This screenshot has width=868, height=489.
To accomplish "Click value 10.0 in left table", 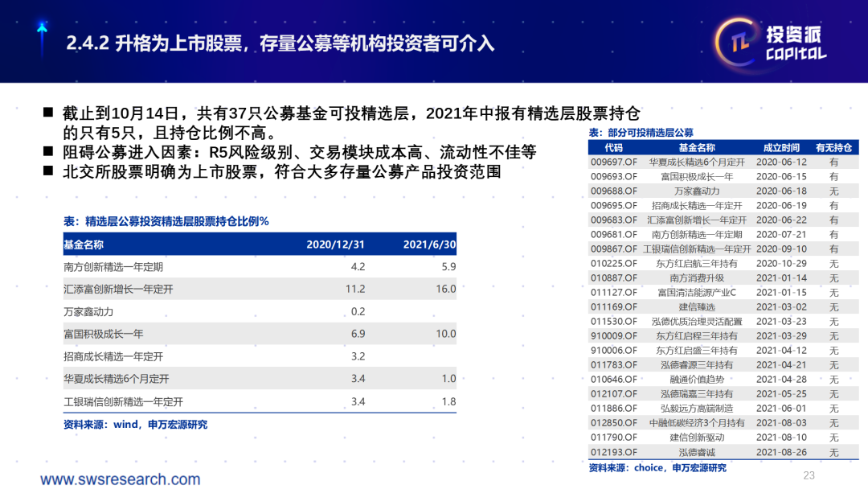I will [x=445, y=334].
